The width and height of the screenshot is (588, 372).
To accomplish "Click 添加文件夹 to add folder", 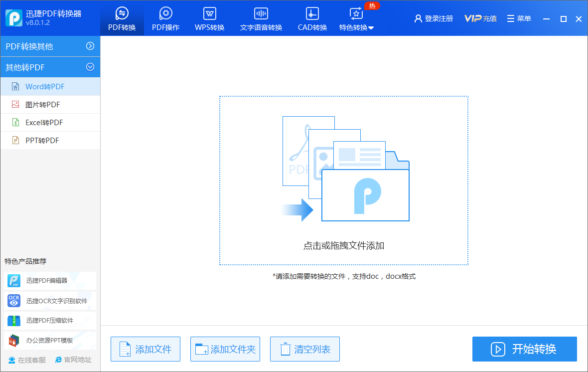I will pos(225,349).
